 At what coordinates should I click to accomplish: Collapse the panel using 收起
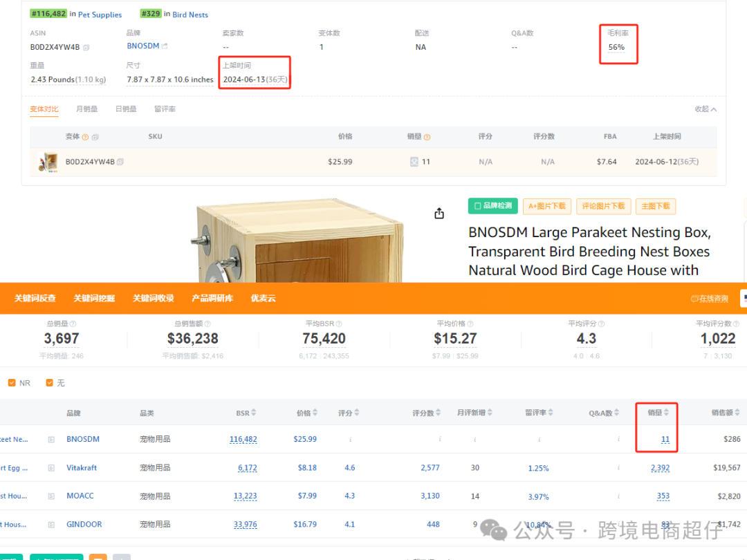click(x=705, y=109)
